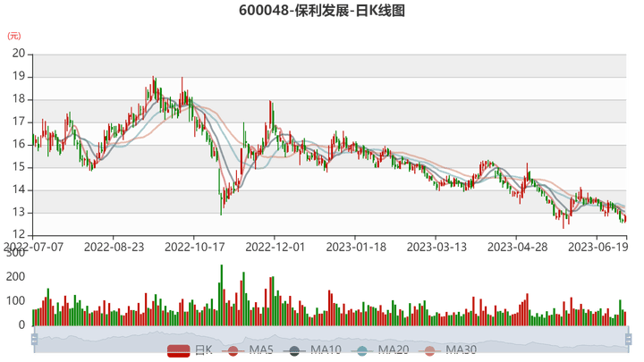Click the data zoom range bar

pyautogui.click(x=331, y=339)
